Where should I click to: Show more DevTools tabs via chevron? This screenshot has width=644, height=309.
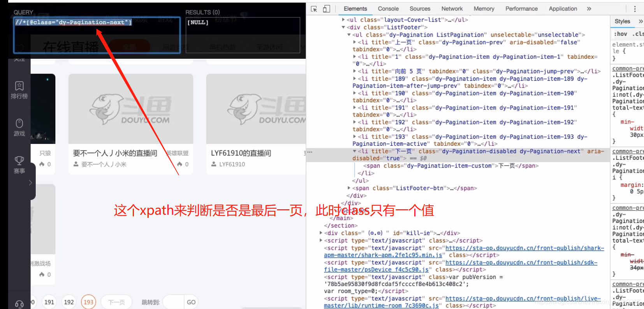tap(589, 9)
